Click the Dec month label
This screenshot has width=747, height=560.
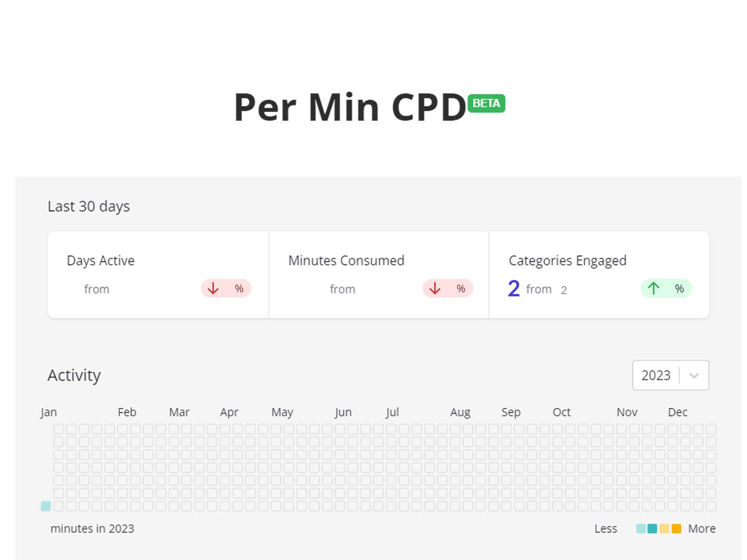(677, 412)
